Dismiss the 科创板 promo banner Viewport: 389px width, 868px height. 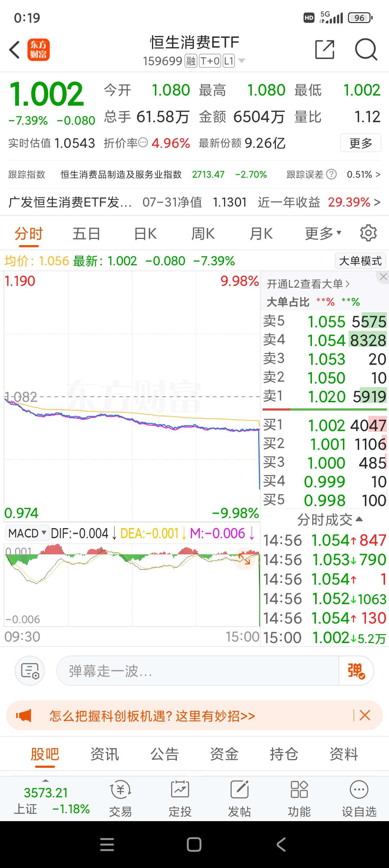click(x=365, y=715)
